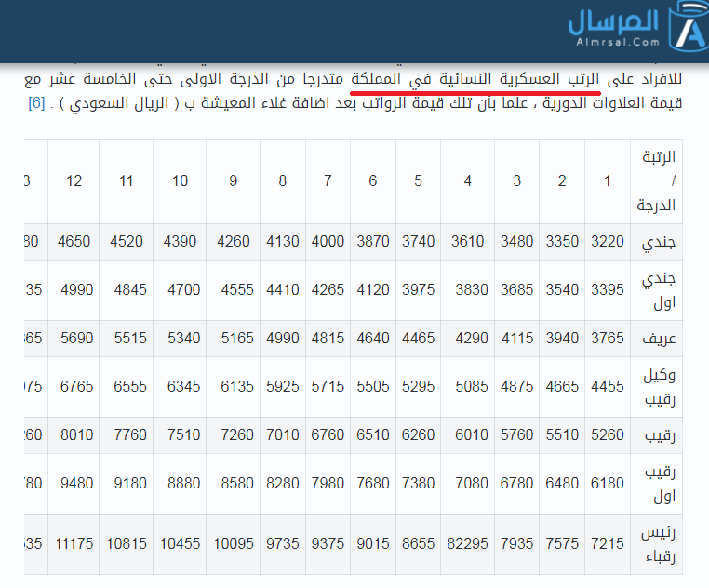Select the جندي rank row label
The width and height of the screenshot is (709, 588).
pos(659,242)
